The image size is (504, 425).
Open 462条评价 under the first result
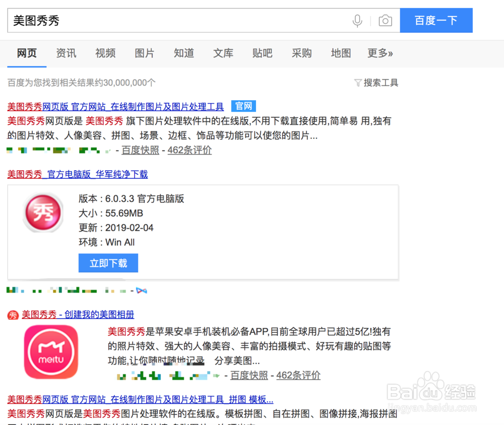pyautogui.click(x=190, y=150)
